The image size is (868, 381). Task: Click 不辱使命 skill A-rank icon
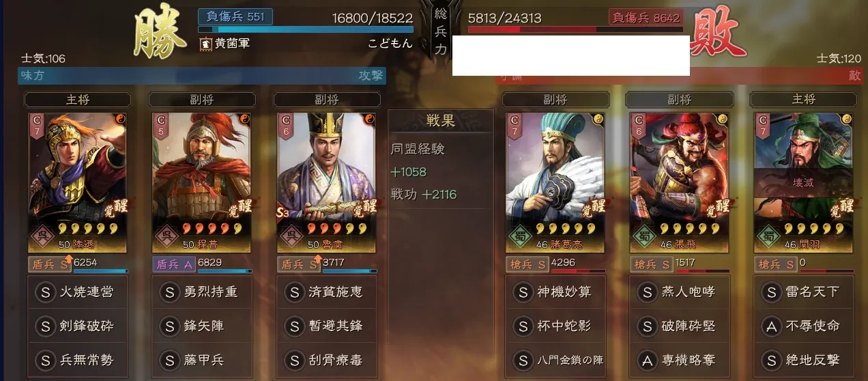pos(771,326)
